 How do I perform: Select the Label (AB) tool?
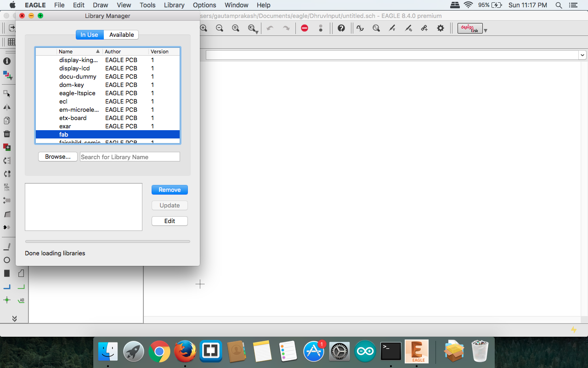[21, 300]
